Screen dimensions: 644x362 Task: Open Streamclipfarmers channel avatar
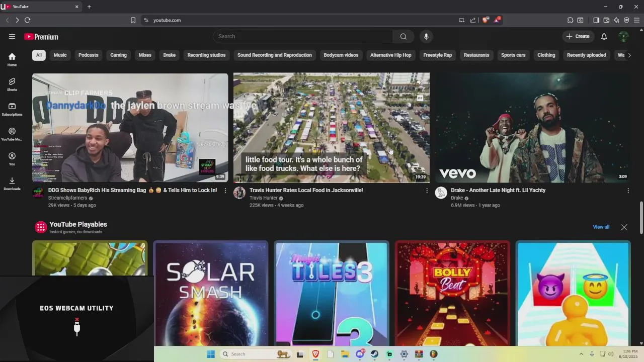pos(38,193)
